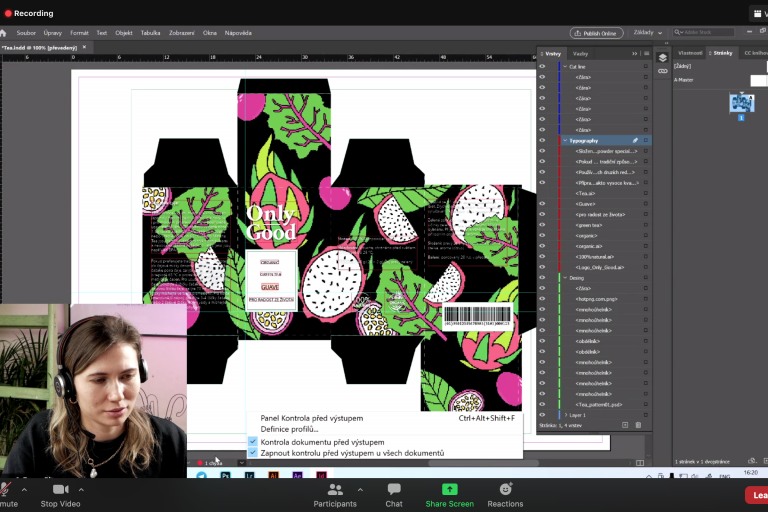Image resolution: width=768 pixels, height=512 pixels.
Task: Open the Layers panel flyout menu
Action: 647,53
